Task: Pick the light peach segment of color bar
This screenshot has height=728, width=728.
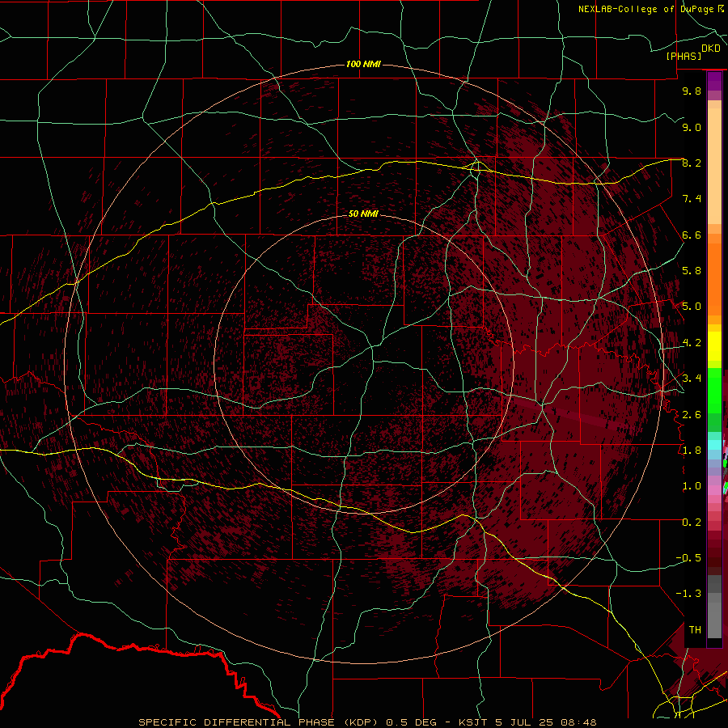Action: click(714, 167)
